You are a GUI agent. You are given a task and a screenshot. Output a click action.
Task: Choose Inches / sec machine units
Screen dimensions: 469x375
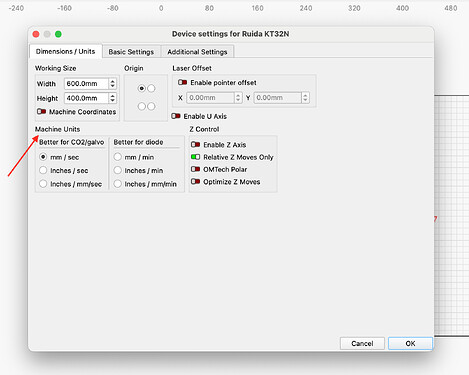[43, 170]
